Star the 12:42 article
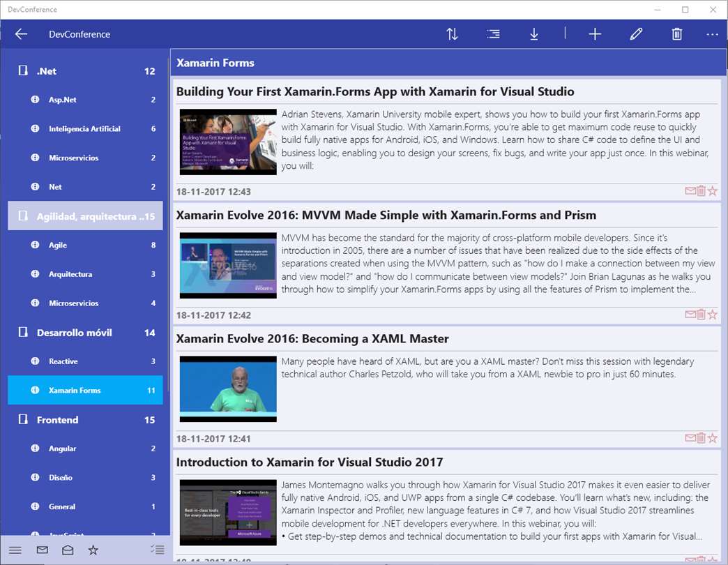Viewport: 728px width, 565px height. coord(712,315)
